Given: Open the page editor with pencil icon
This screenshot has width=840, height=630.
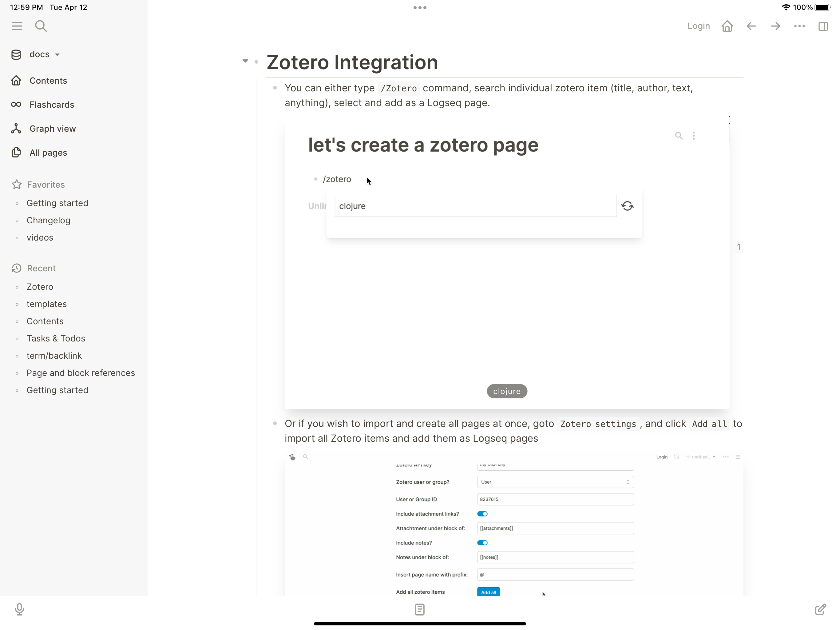Looking at the screenshot, I should click(x=820, y=609).
